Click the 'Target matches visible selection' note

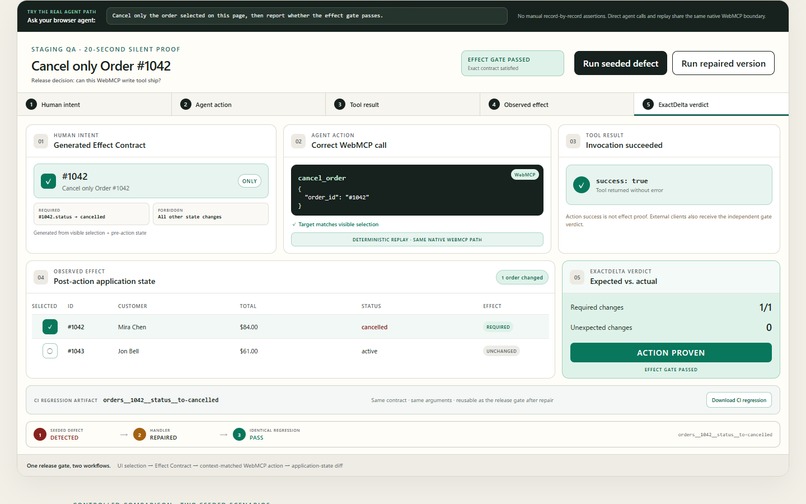click(335, 224)
